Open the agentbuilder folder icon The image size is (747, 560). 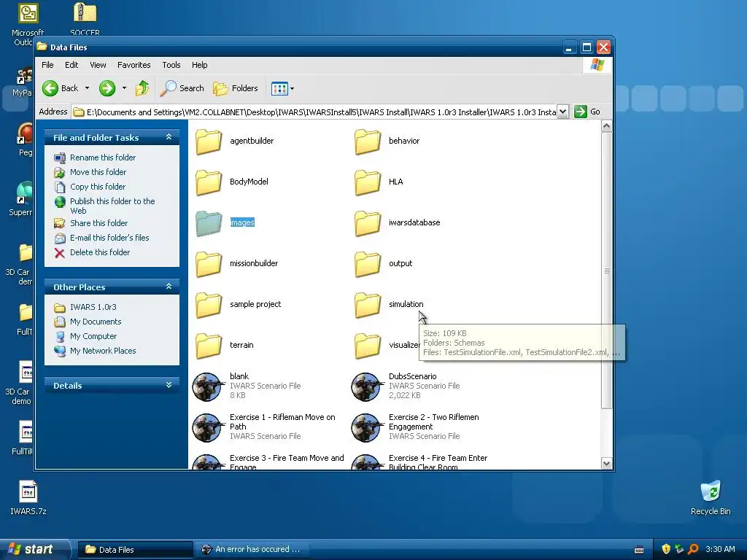pos(209,141)
